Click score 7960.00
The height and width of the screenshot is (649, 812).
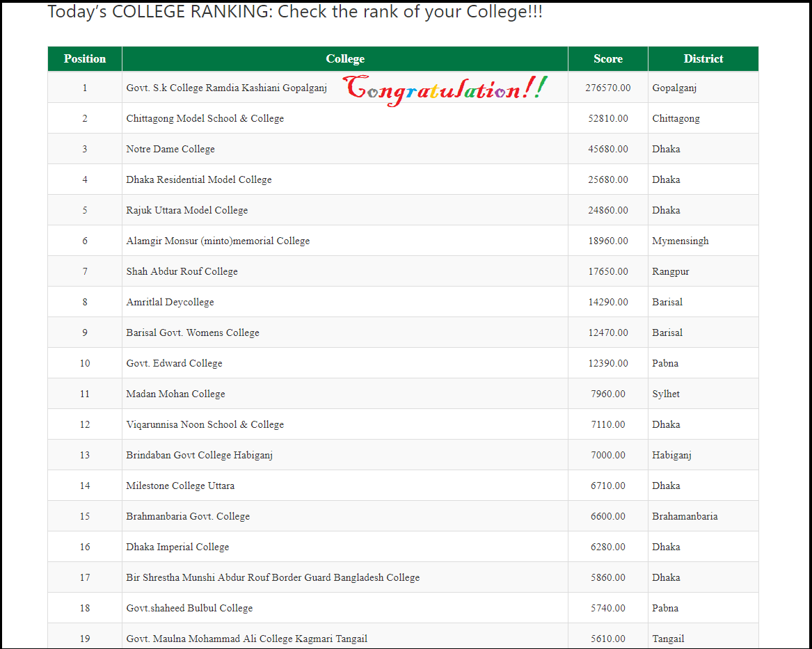(x=608, y=394)
